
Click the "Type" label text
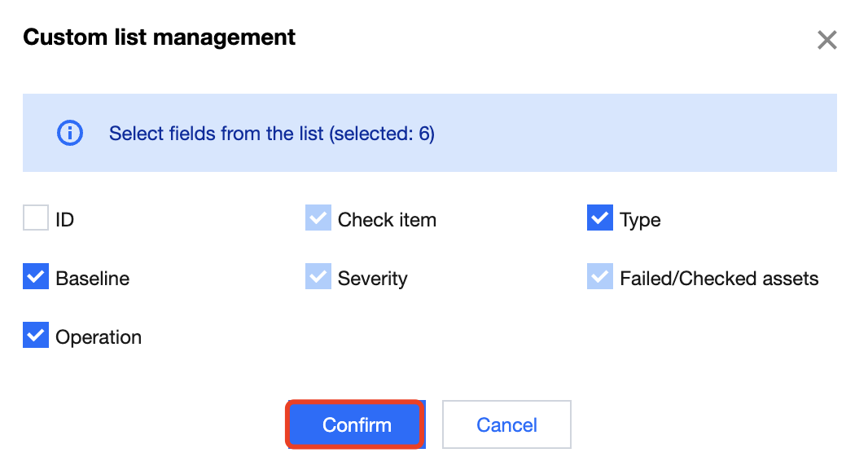[640, 220]
